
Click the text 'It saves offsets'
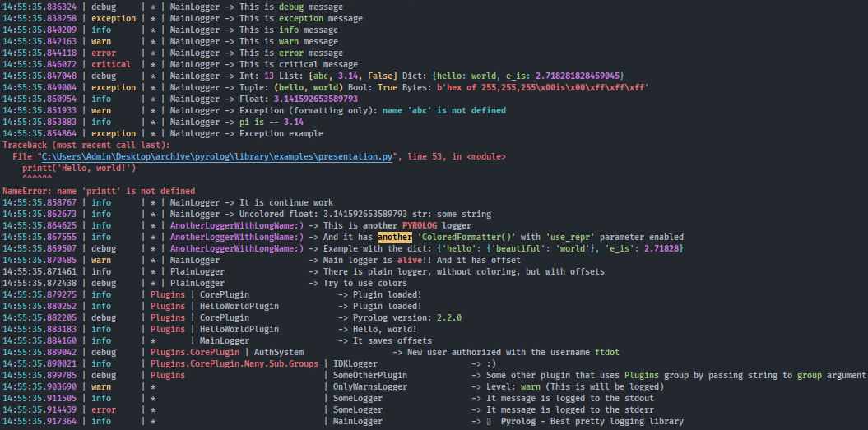392,341
